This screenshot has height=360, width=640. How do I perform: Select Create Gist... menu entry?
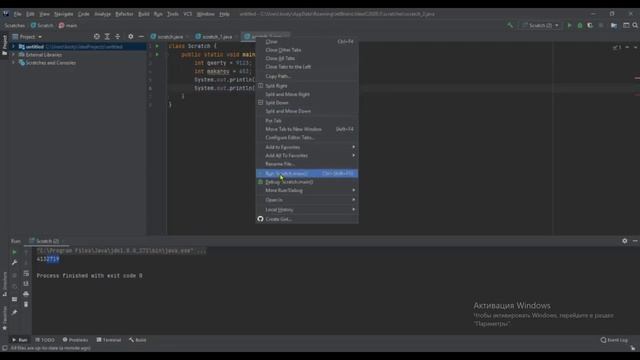307,220
